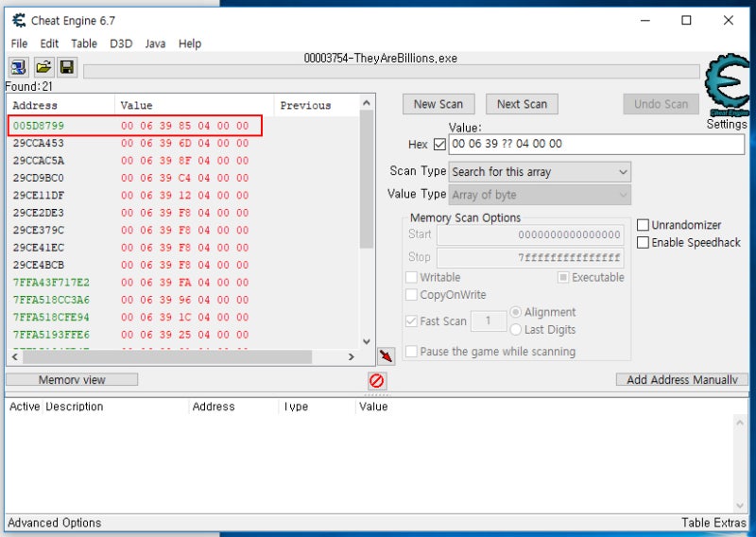756x537 pixels.
Task: Select result address 7FFA5193FFE6
Action: pos(51,335)
